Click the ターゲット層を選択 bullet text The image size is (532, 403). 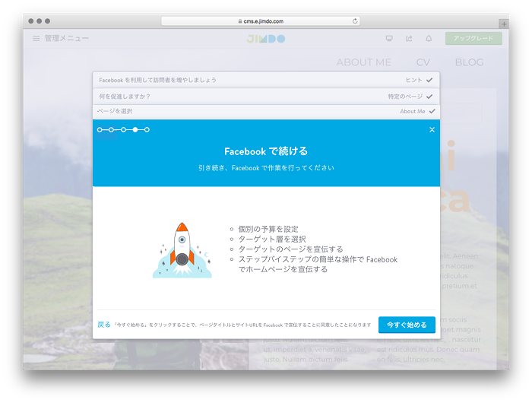(x=272, y=240)
